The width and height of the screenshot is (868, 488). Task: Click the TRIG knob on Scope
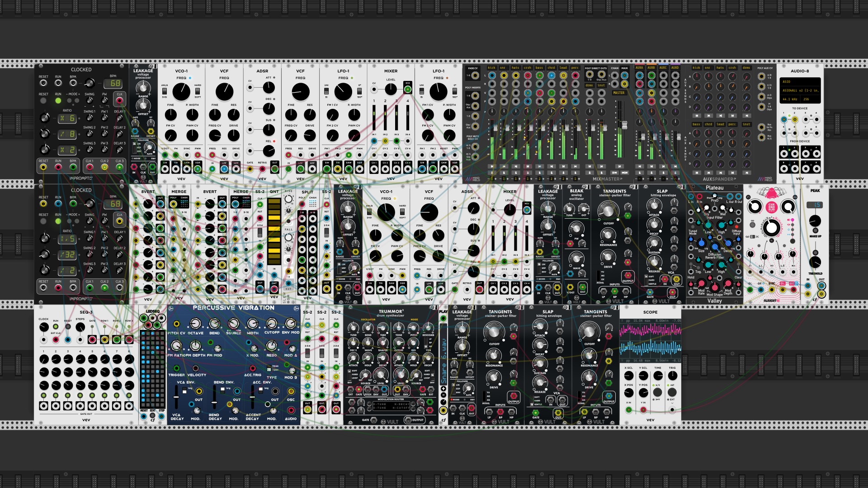673,375
